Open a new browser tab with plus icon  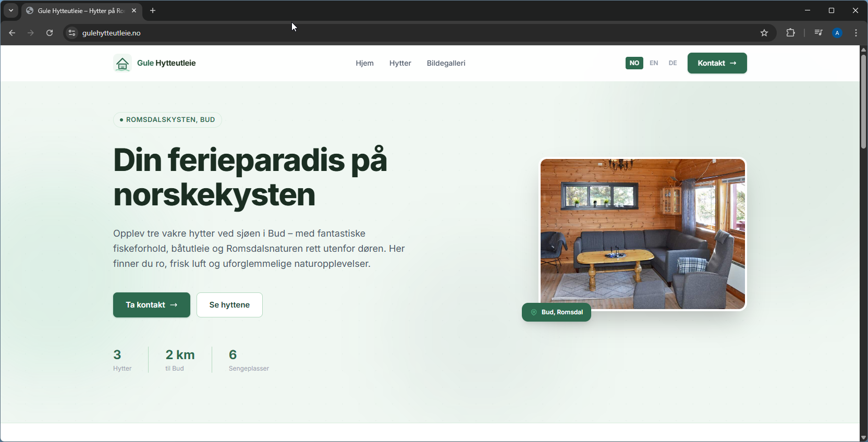(153, 10)
